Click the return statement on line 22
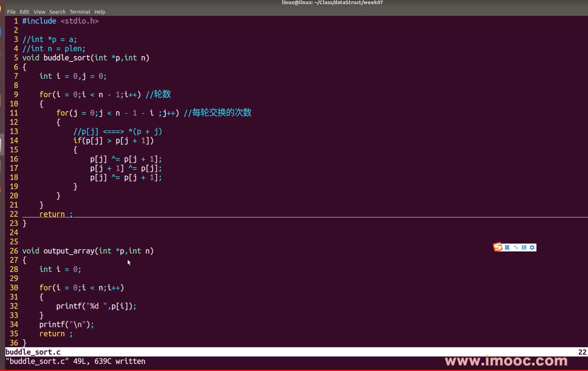Screen dimensions: 588x371 coord(52,214)
